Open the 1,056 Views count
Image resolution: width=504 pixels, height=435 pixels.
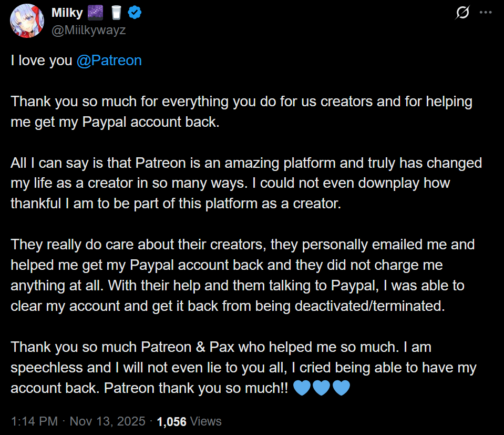point(189,421)
